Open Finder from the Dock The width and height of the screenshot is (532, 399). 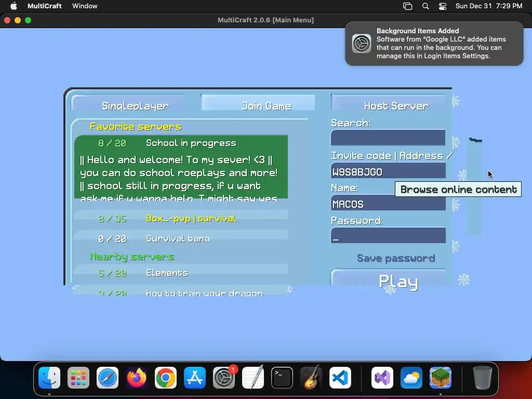point(49,378)
